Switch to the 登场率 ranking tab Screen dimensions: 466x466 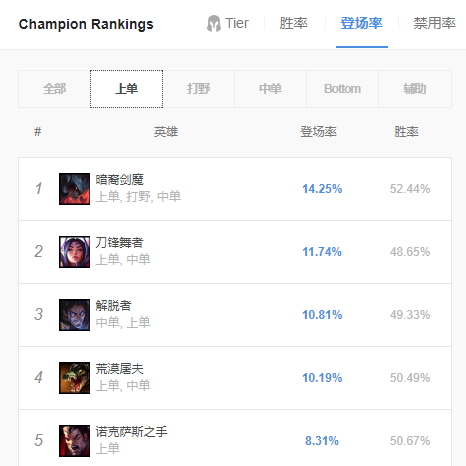point(362,23)
